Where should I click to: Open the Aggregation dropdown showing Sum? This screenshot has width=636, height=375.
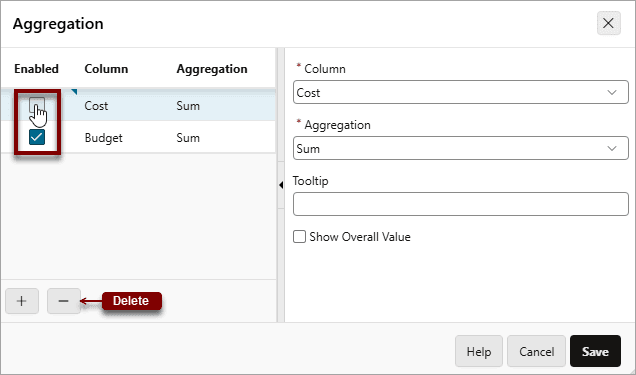(460, 148)
